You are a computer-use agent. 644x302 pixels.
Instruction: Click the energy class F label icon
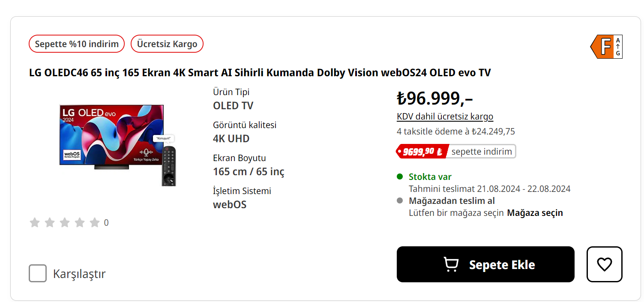(x=606, y=47)
